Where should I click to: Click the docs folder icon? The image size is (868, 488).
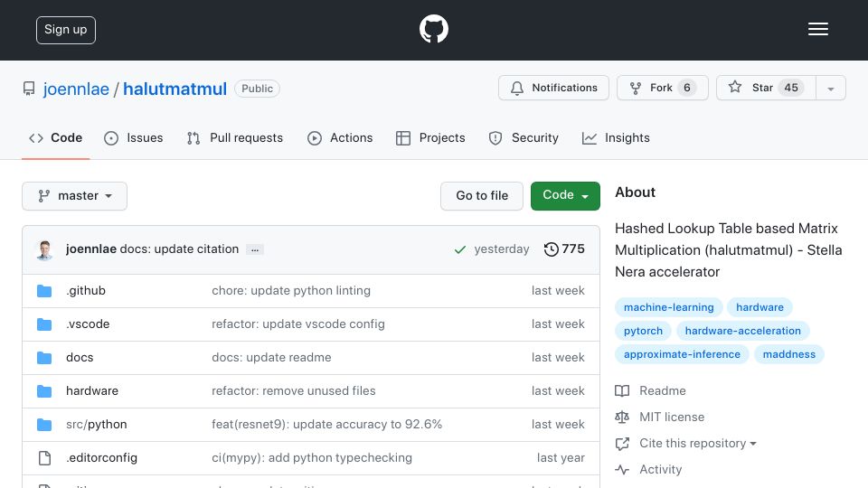[44, 358]
